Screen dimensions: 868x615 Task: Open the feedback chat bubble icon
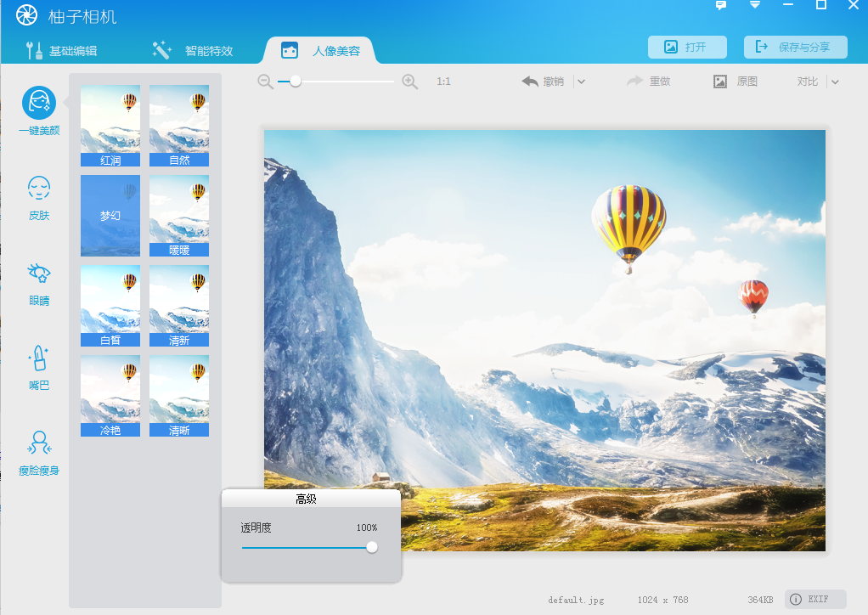(721, 5)
